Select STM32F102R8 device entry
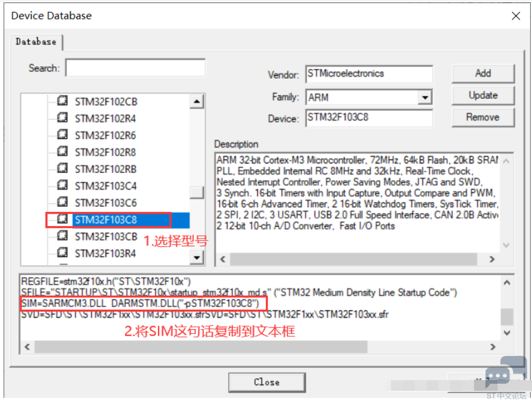This screenshot has height=405, width=532. 105,152
